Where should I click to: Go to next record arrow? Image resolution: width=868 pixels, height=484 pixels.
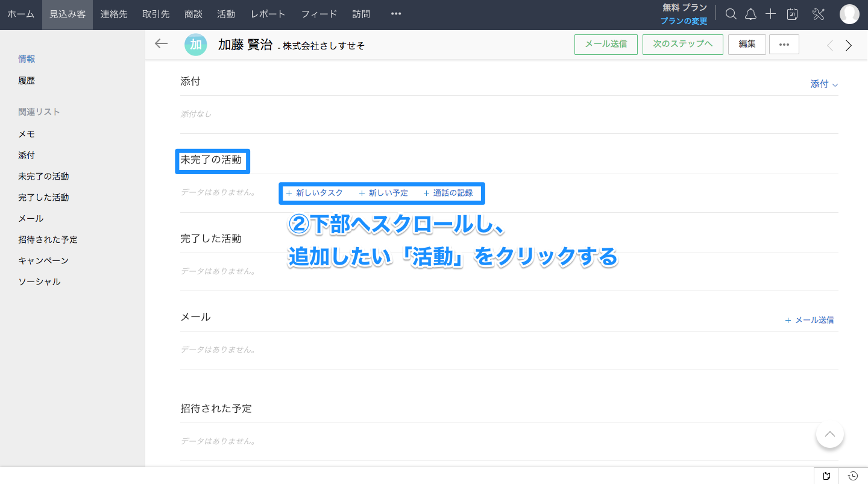849,45
